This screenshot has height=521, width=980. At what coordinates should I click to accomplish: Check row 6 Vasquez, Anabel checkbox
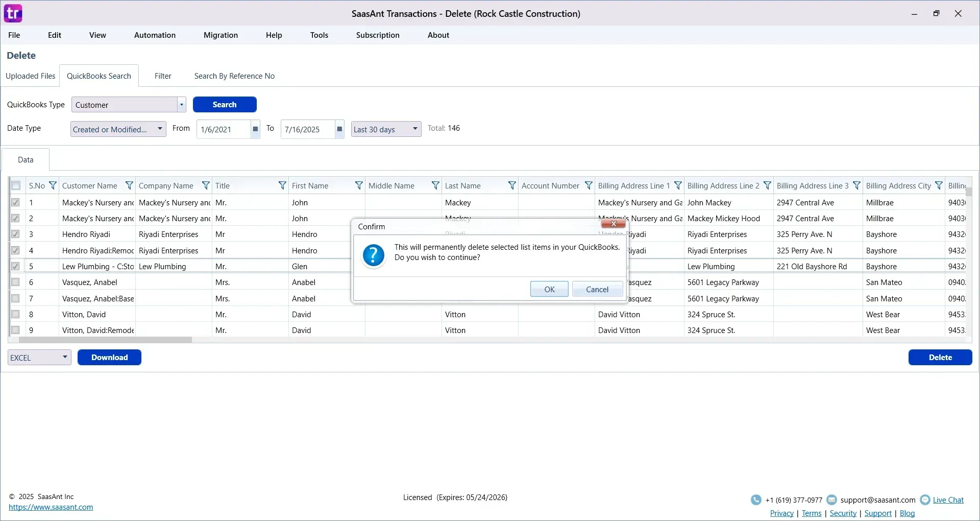[16, 282]
